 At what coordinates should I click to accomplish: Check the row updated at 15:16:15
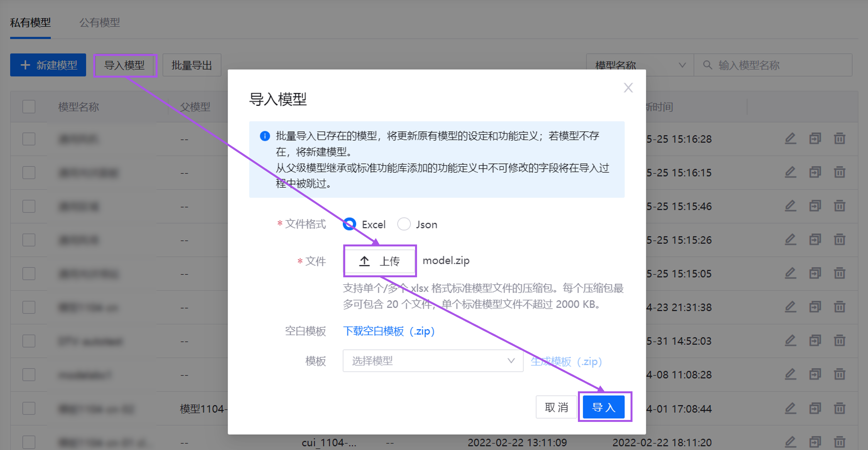[29, 173]
